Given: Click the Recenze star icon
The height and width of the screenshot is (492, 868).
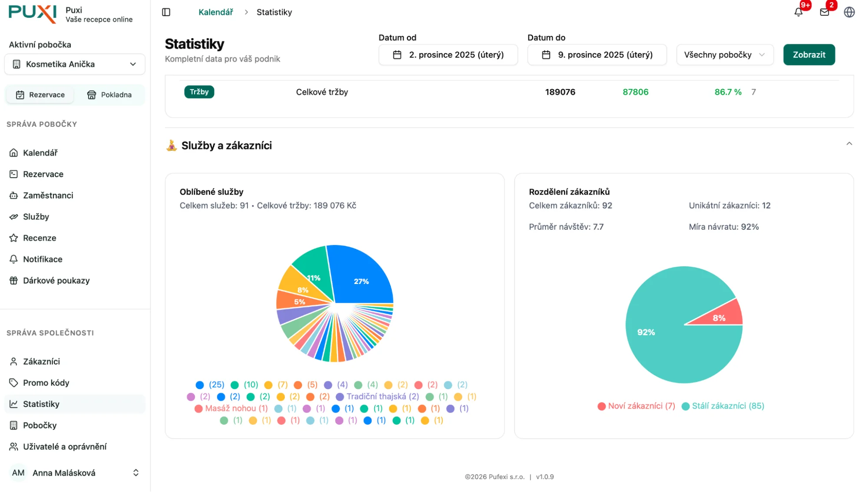Looking at the screenshot, I should pos(13,238).
